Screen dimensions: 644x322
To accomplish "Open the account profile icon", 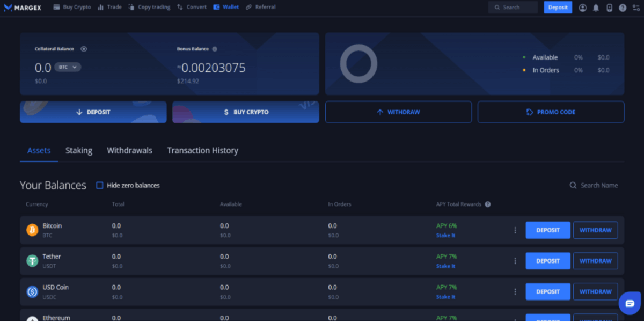I will coord(582,7).
